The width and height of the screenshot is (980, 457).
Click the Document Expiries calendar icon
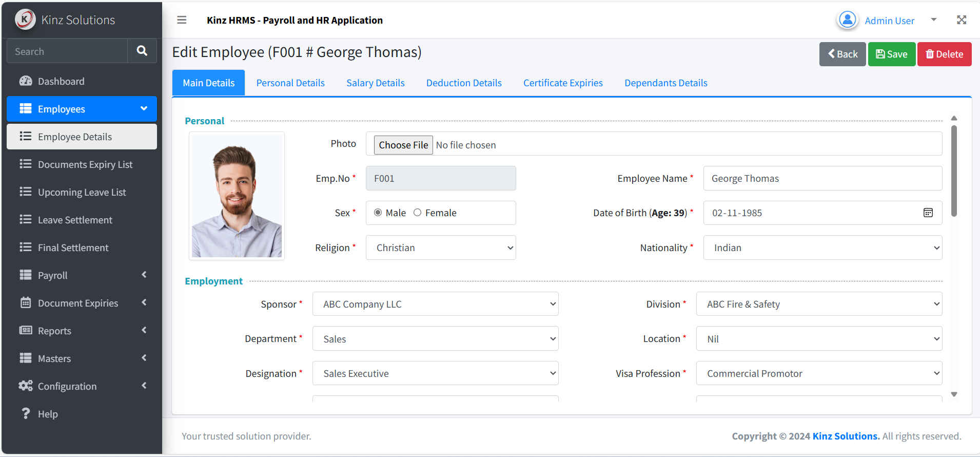26,303
